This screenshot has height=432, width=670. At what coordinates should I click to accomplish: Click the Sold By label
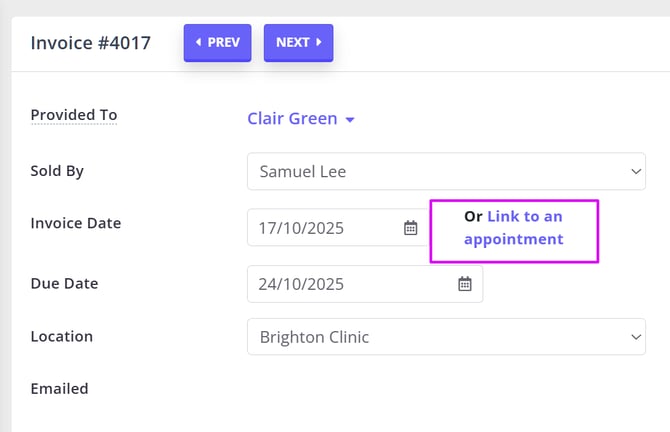[x=57, y=171]
